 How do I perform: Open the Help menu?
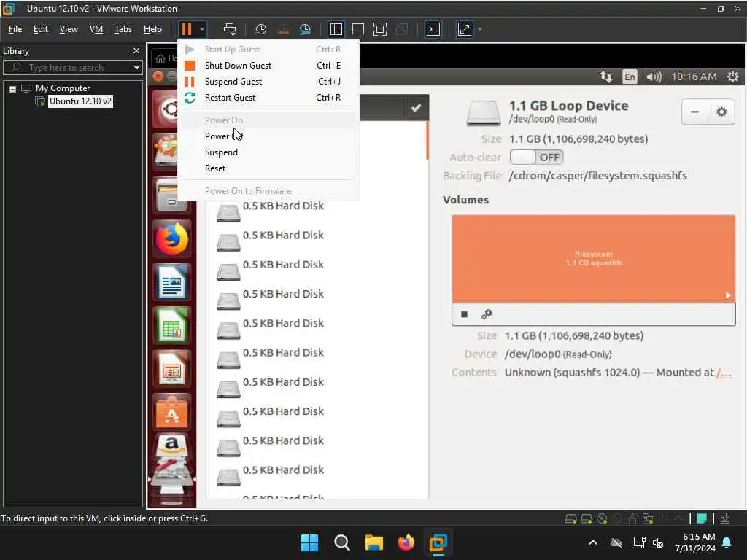pyautogui.click(x=152, y=29)
